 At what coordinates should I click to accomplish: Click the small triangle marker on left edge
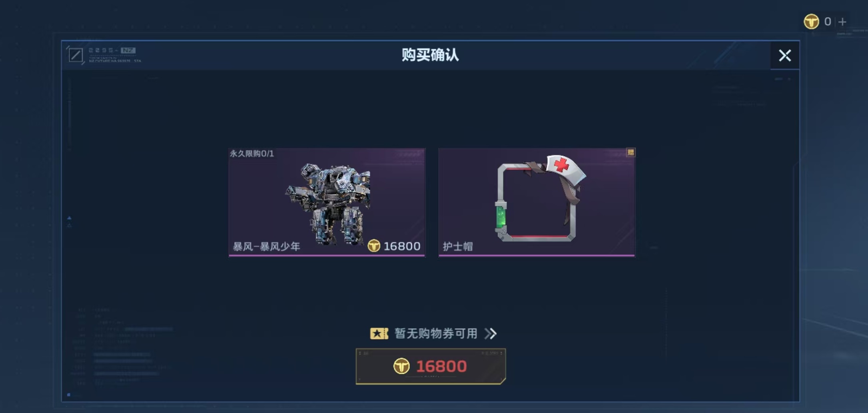(x=69, y=218)
